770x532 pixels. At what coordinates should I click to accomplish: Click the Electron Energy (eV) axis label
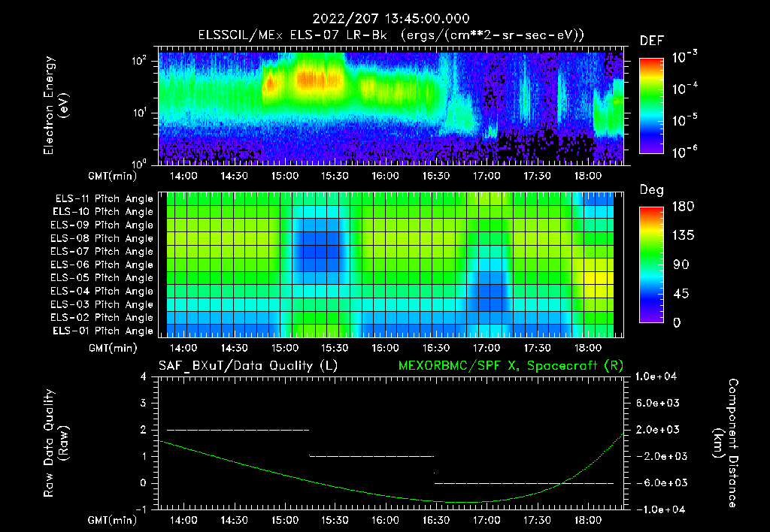[56, 105]
